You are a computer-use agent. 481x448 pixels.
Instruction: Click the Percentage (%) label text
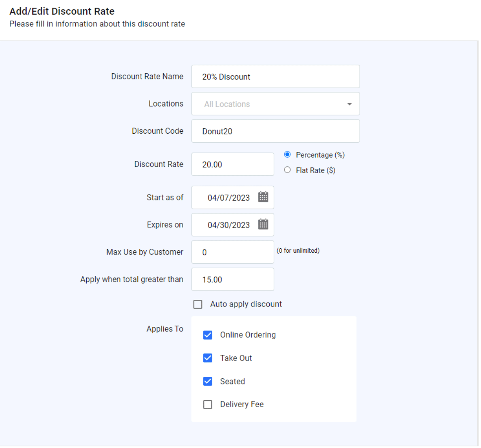coord(320,155)
